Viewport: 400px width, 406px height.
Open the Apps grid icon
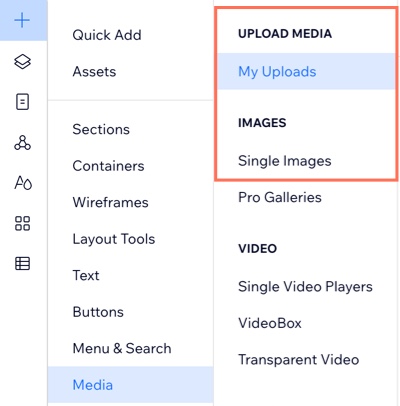22,223
